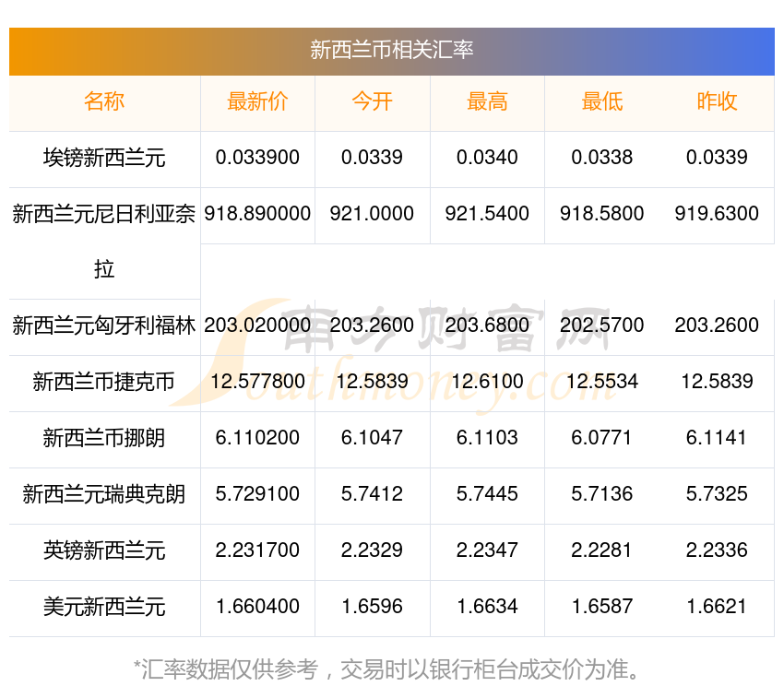Click the 新西兰元匈牙利福林 row name

pos(104,325)
